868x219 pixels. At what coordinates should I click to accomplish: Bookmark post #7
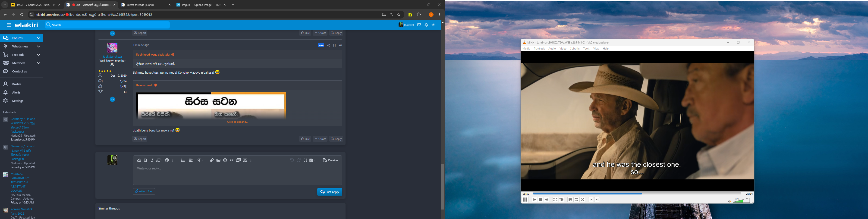click(335, 45)
